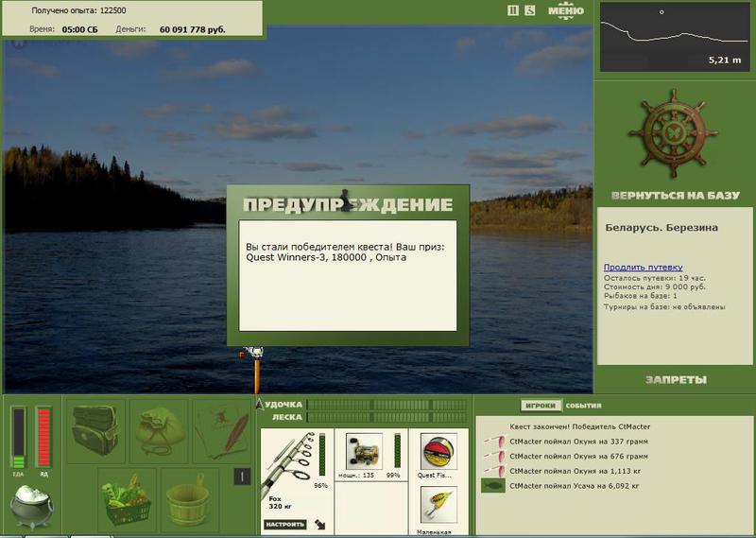Click the quest winner prize message text

click(x=345, y=252)
